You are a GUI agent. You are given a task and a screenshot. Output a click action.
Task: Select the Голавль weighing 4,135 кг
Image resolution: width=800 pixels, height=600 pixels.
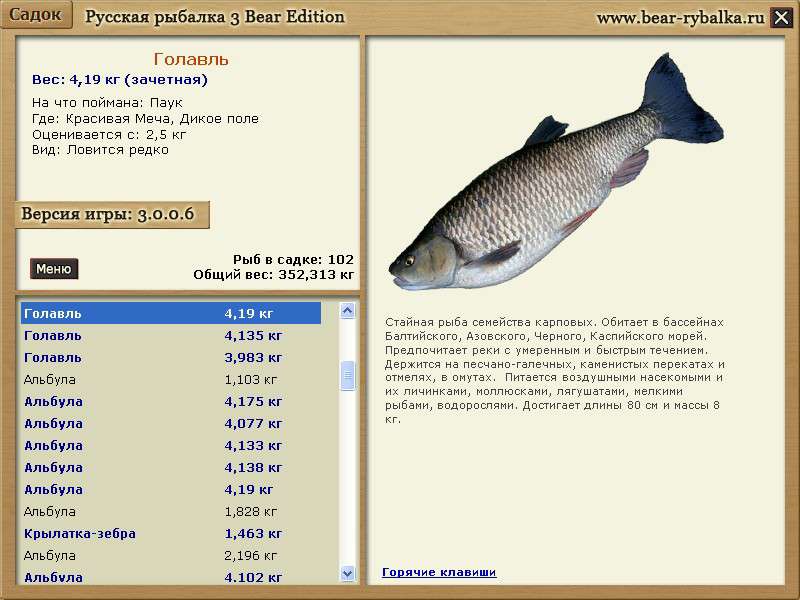click(x=170, y=335)
